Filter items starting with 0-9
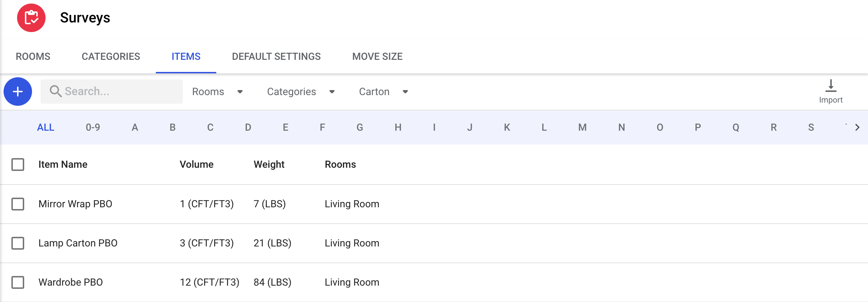 point(93,127)
